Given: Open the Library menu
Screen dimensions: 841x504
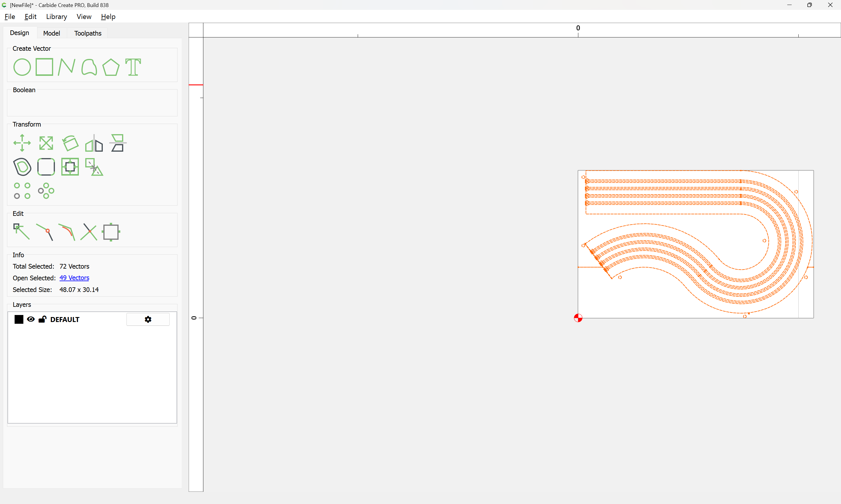Looking at the screenshot, I should coord(56,17).
